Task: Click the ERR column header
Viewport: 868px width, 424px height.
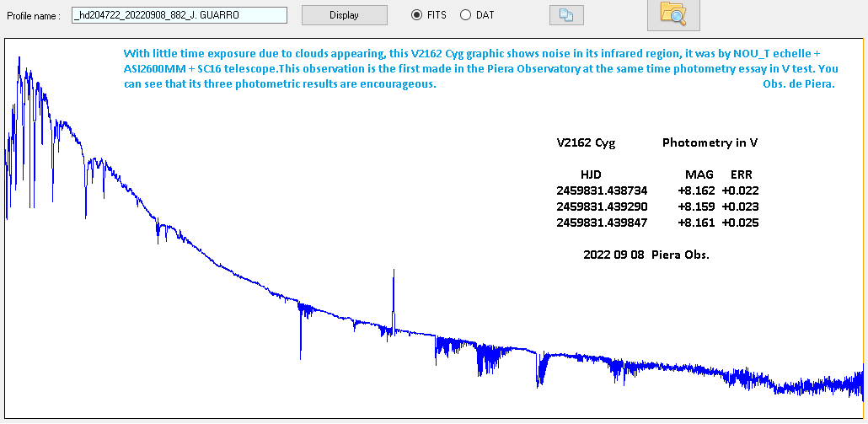Action: (741, 174)
